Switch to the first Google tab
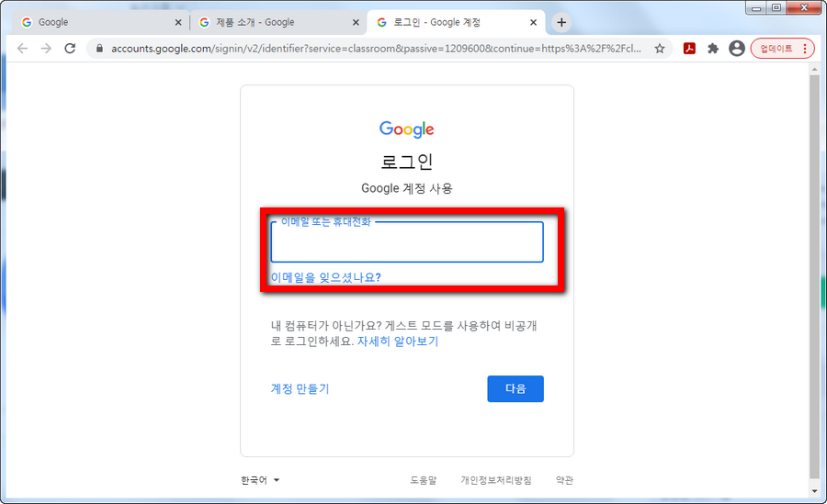The height and width of the screenshot is (504, 827). point(100,22)
